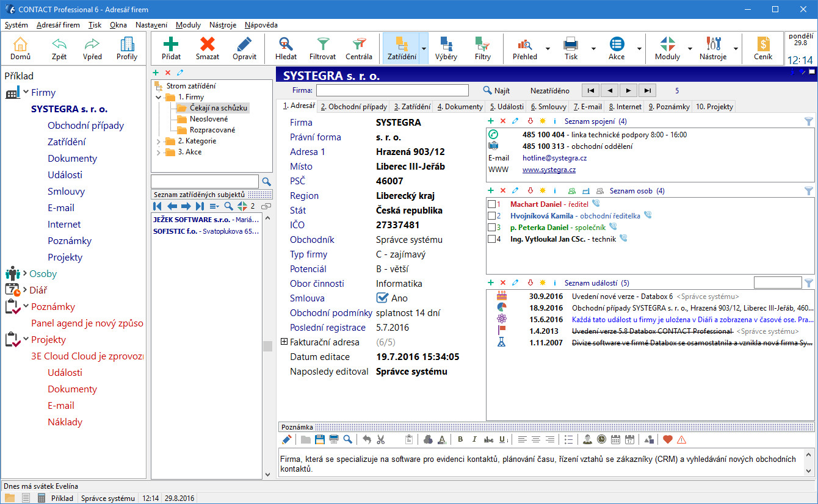Click the Firma search input field
Viewport: 818px width, 504px height.
392,90
